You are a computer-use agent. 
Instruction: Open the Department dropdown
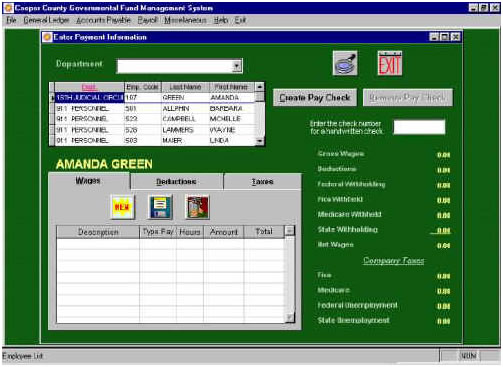[x=237, y=66]
